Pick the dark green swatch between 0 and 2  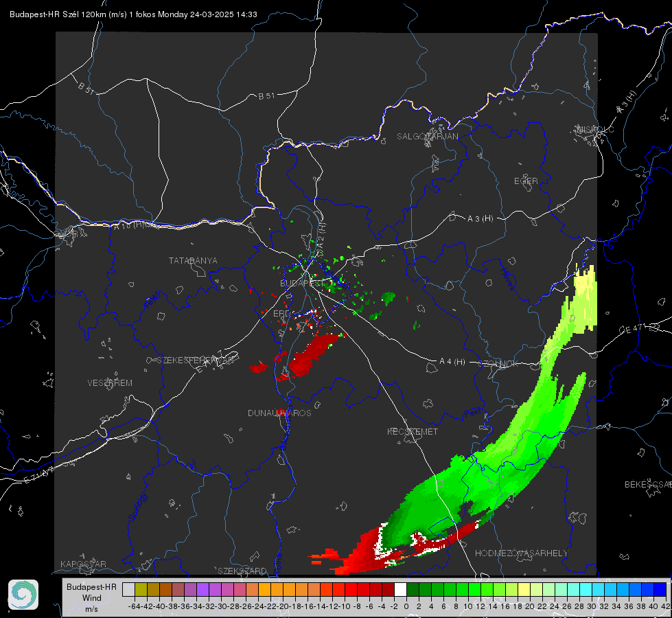[413, 590]
